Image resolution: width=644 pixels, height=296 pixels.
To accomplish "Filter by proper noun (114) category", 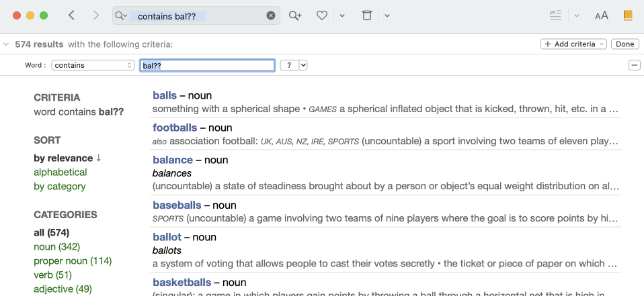I will pyautogui.click(x=73, y=261).
